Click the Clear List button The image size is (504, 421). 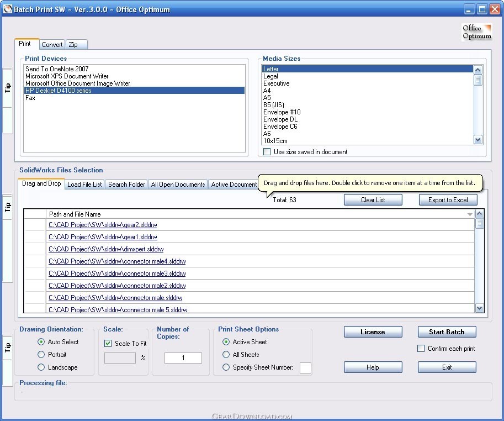click(373, 199)
